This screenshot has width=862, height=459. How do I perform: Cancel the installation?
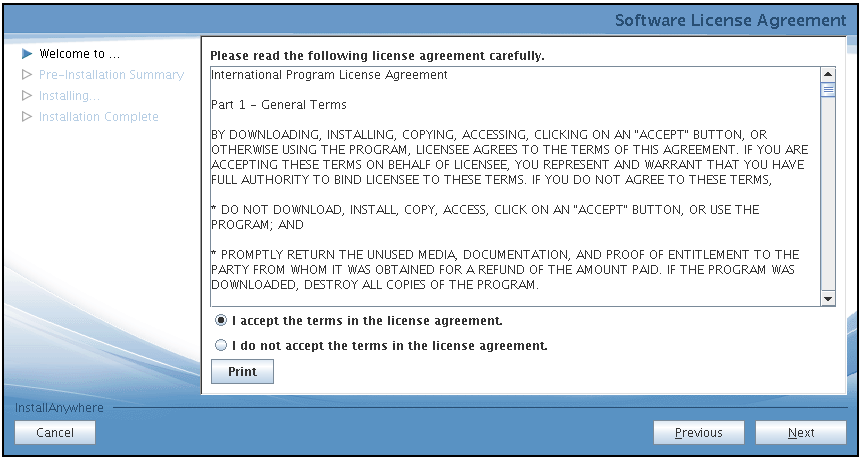tap(55, 433)
